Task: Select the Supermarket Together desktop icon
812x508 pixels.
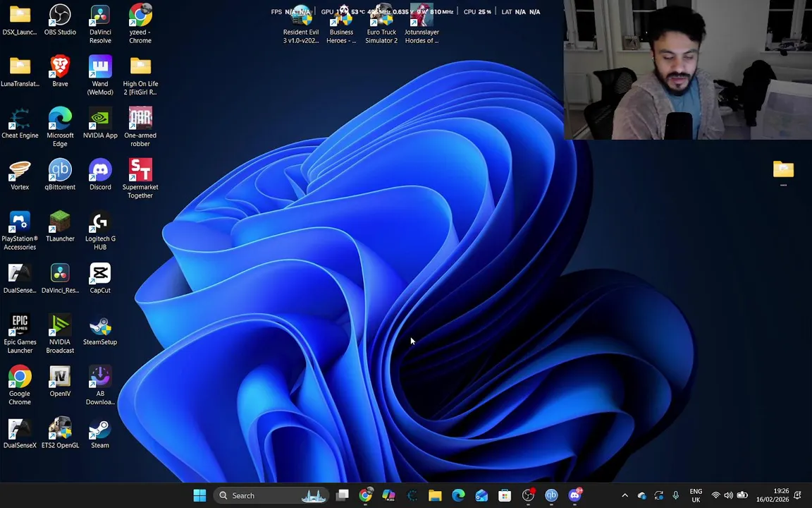Action: pos(140,179)
